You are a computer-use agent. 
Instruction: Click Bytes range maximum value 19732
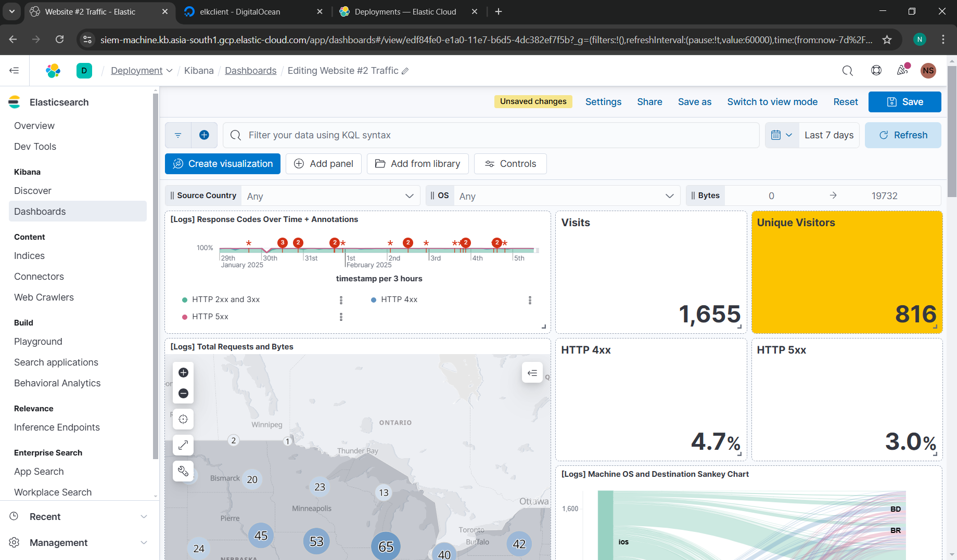coord(885,196)
